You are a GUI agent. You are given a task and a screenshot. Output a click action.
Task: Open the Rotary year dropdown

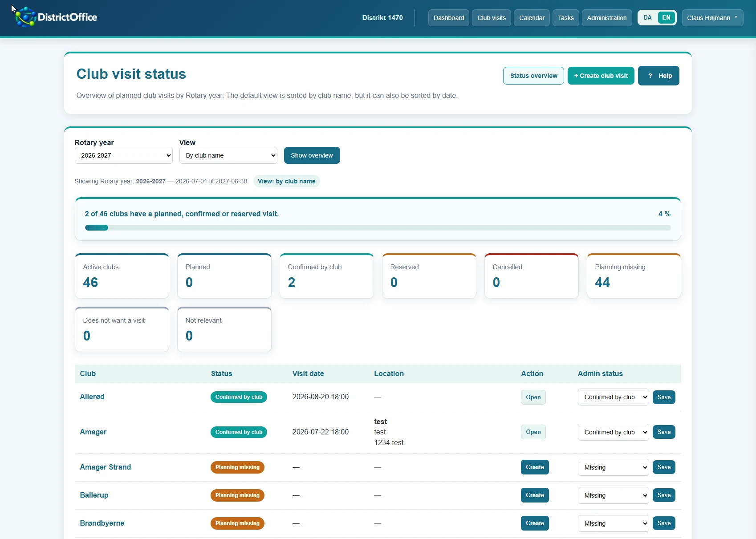click(123, 155)
